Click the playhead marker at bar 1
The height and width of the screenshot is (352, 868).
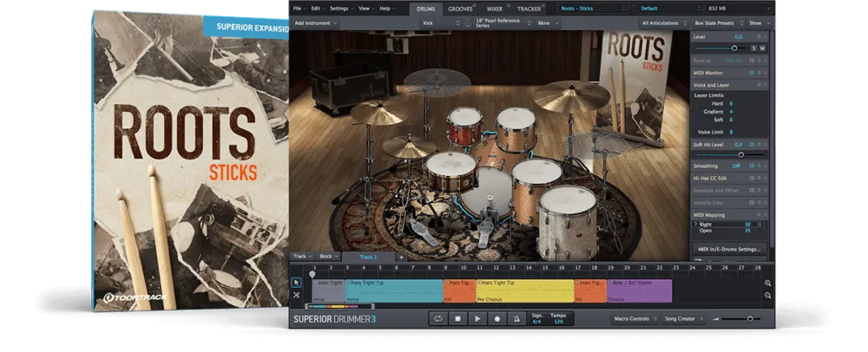click(312, 274)
